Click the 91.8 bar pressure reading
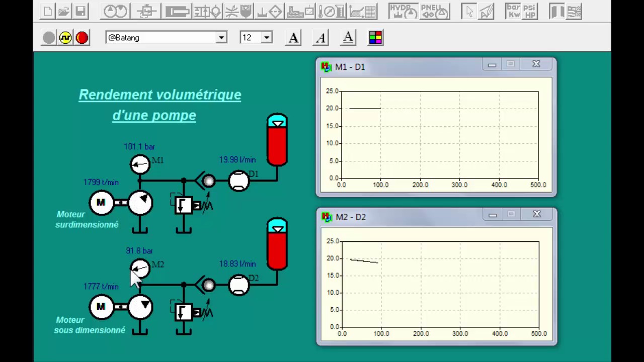 tap(139, 251)
